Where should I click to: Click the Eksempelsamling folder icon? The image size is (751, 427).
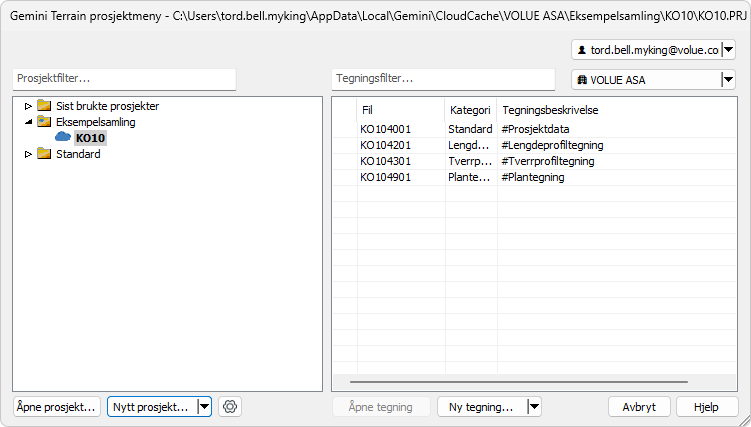(x=44, y=122)
